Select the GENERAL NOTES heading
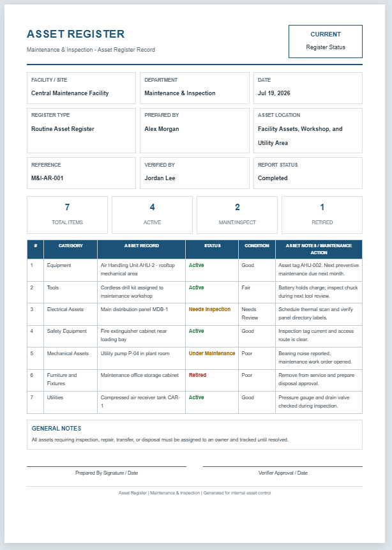Viewport: 392px width, 550px height. coord(56,428)
